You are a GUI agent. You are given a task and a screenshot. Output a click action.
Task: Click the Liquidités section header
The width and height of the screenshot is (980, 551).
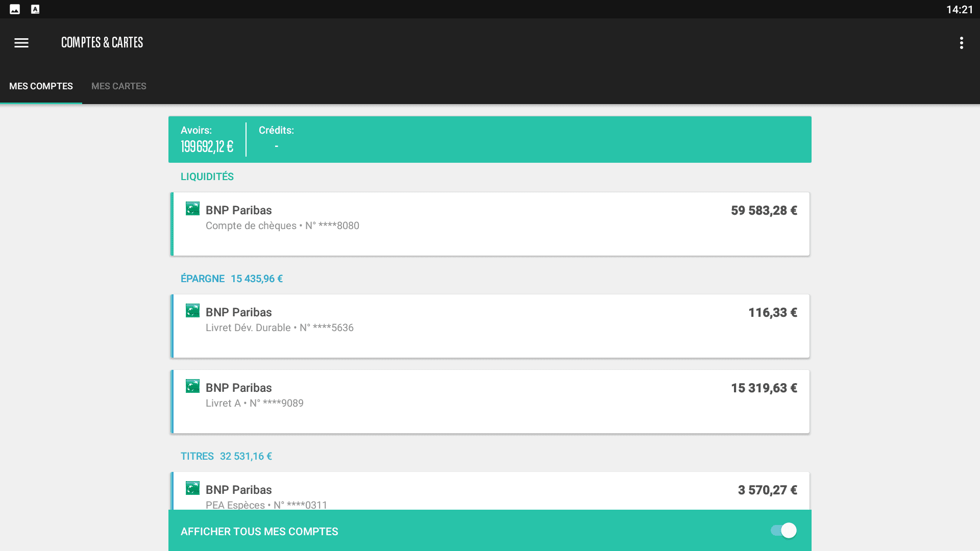point(207,177)
